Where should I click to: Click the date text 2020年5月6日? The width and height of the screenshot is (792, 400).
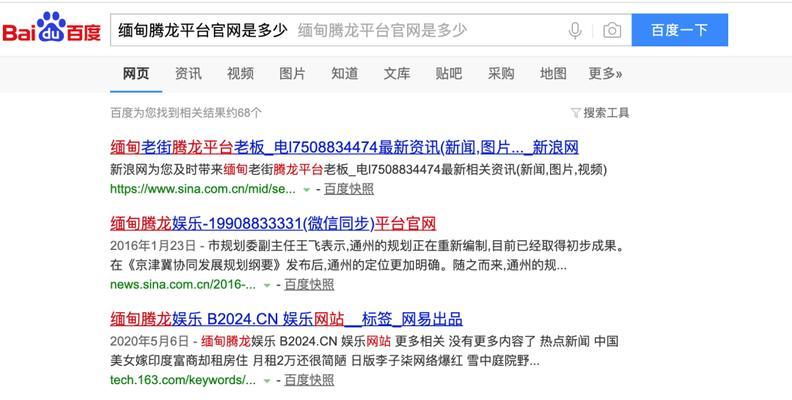pos(150,341)
